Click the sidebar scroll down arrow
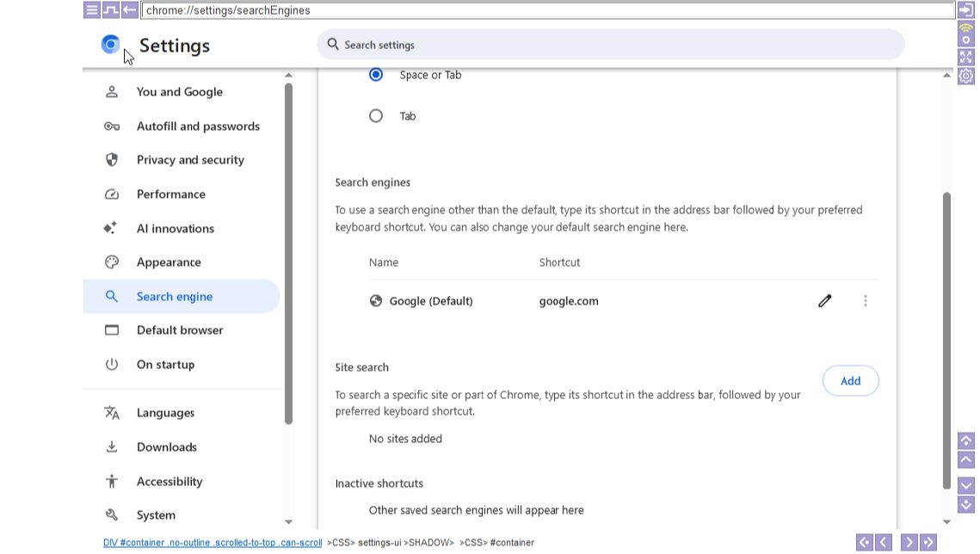980x554 pixels. [x=288, y=522]
